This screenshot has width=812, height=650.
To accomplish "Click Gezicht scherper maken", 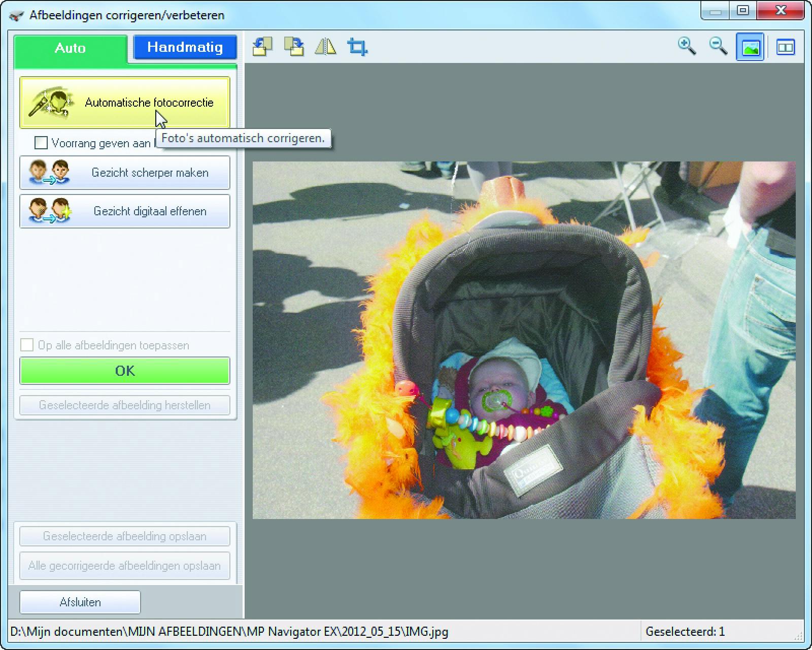I will [x=125, y=173].
